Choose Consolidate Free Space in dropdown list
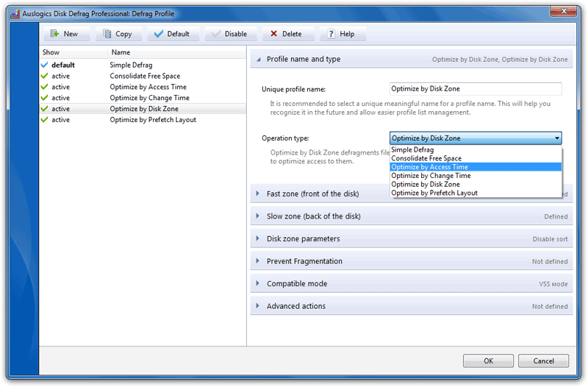588x387 pixels. click(x=426, y=158)
